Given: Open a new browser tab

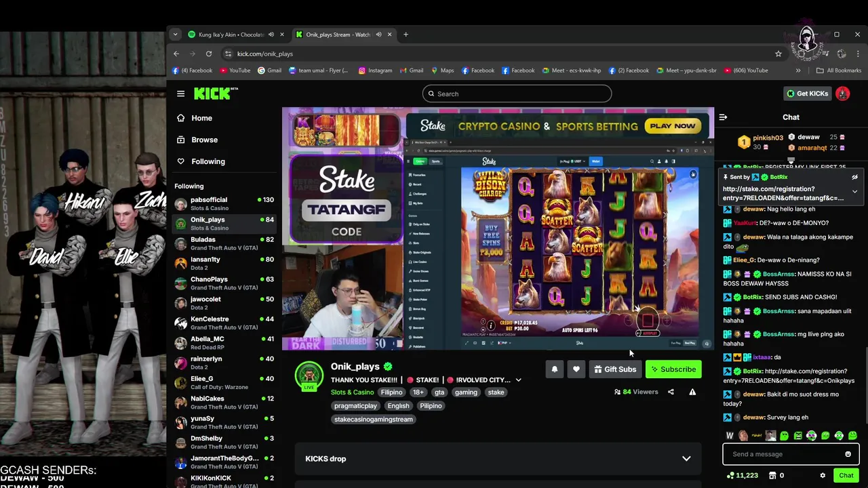Looking at the screenshot, I should (x=406, y=35).
